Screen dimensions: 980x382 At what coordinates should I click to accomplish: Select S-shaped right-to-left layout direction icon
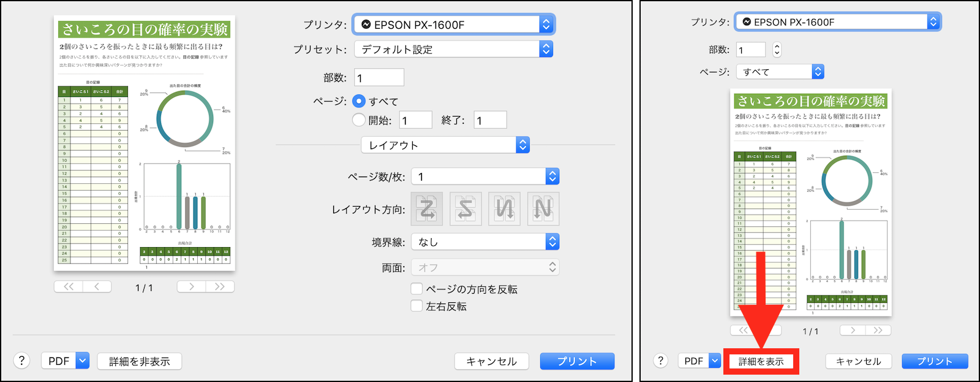tap(466, 209)
